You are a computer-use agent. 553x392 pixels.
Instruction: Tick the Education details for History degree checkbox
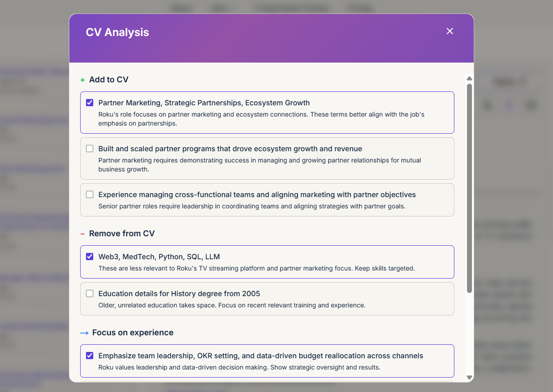pos(90,293)
